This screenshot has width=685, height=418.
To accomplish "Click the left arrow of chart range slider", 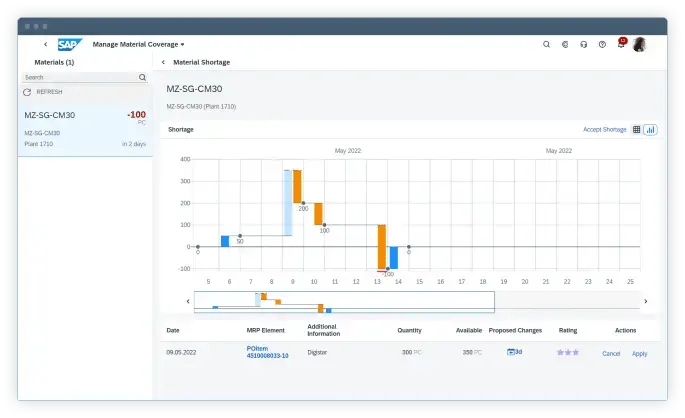I will point(188,301).
